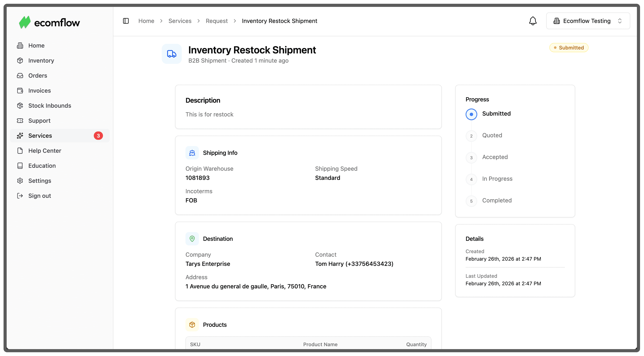The height and width of the screenshot is (356, 644).
Task: Open the notifications bell
Action: [532, 21]
